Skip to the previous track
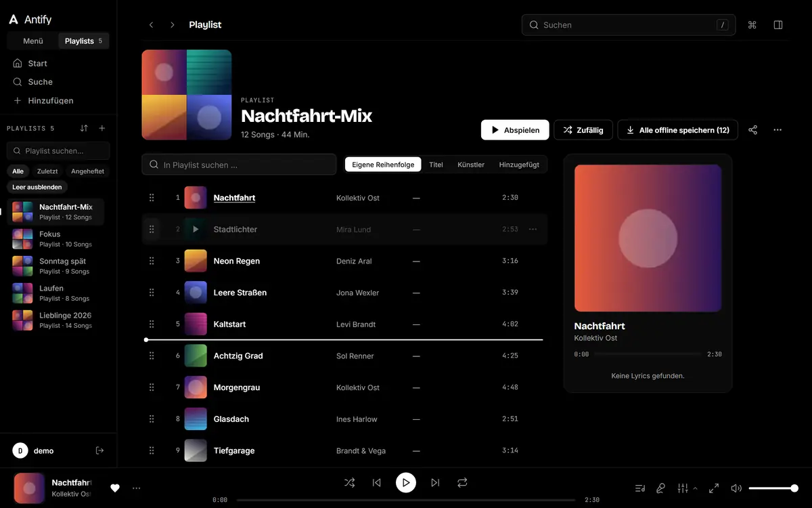 (x=377, y=483)
